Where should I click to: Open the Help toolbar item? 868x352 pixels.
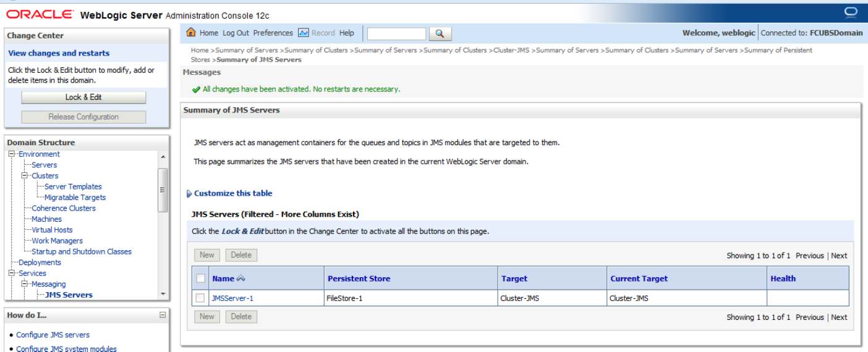coord(347,33)
